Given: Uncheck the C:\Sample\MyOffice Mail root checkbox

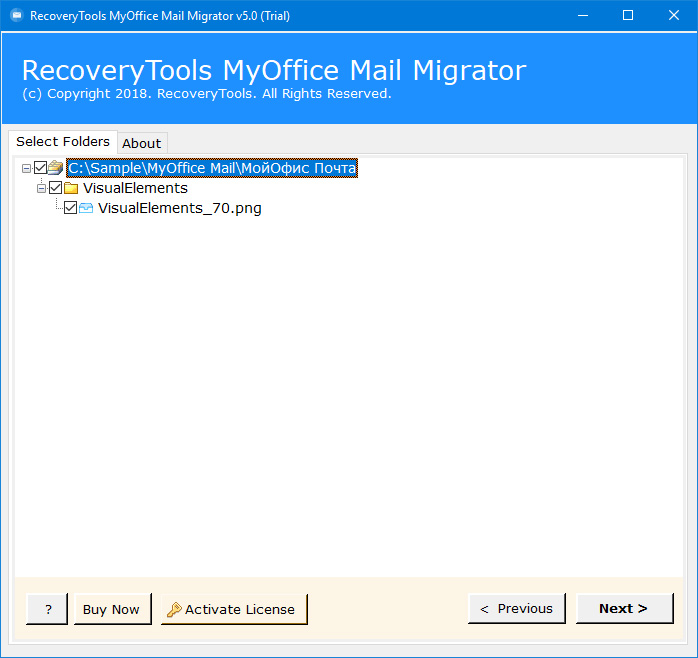Looking at the screenshot, I should click(41, 168).
